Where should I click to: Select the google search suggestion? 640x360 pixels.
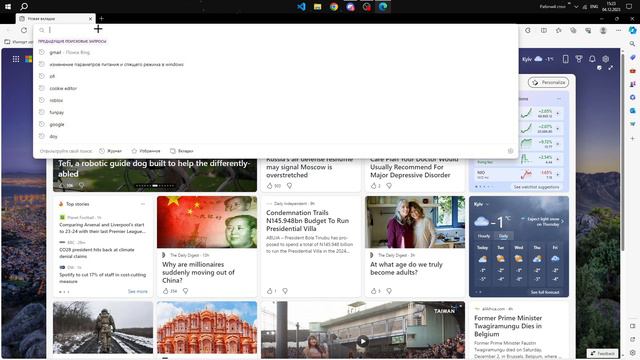pyautogui.click(x=276, y=124)
